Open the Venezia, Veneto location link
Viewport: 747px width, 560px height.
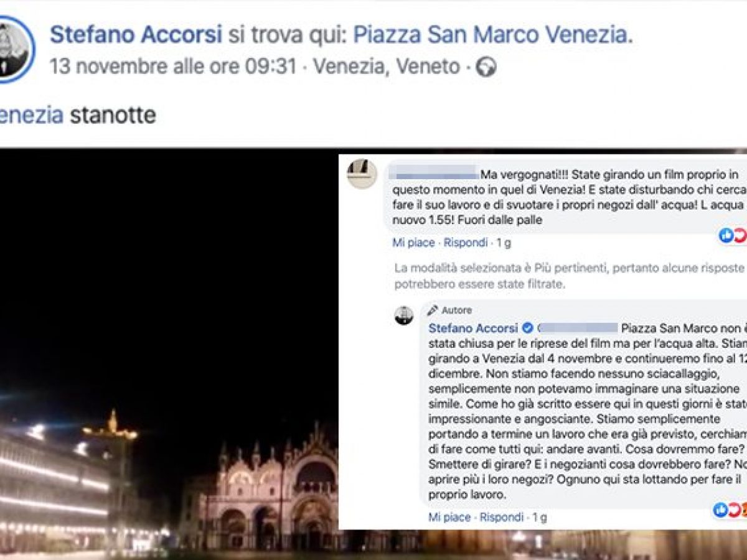tap(386, 67)
